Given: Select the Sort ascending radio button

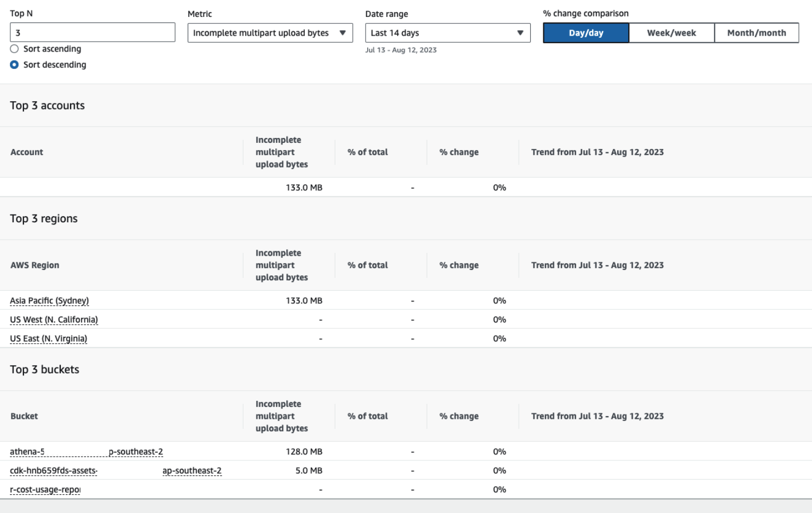Looking at the screenshot, I should pyautogui.click(x=14, y=49).
